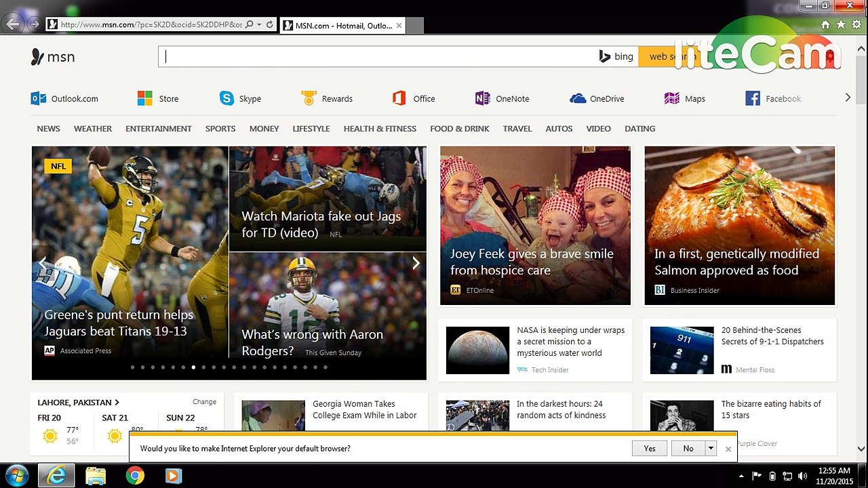
Task: Open the Microsoft Store icon shortcut
Action: [x=145, y=98]
